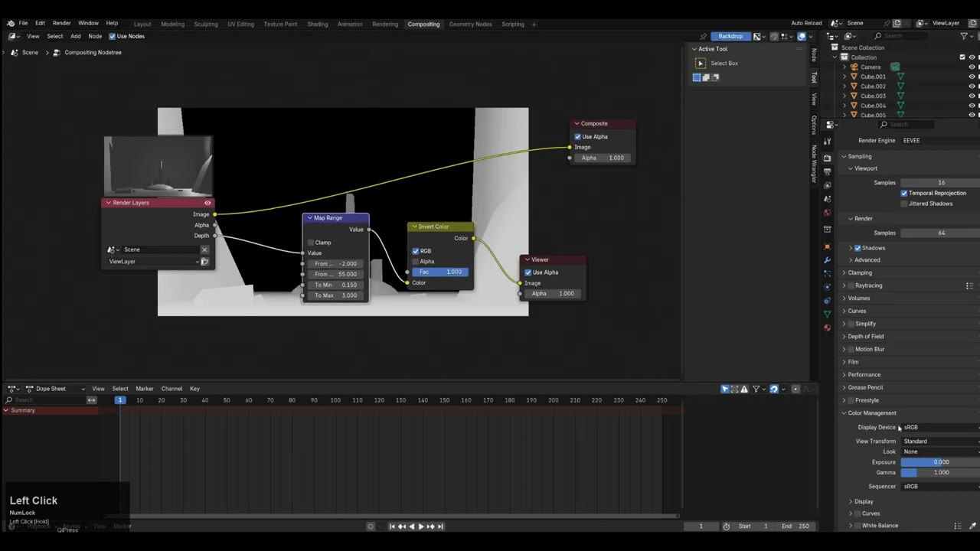Image resolution: width=980 pixels, height=551 pixels.
Task: Open the World properties tab icon
Action: coord(827,214)
